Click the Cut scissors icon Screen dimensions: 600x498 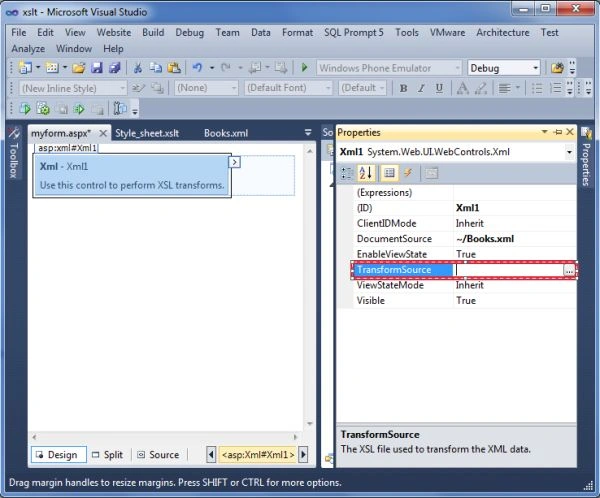coord(137,68)
